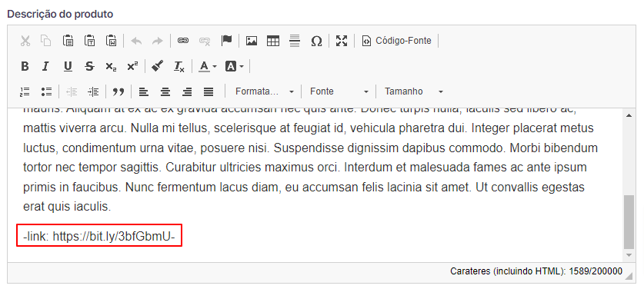Click the vertical scrollbar thumb
Screen dimensions: 644x289
point(629,222)
